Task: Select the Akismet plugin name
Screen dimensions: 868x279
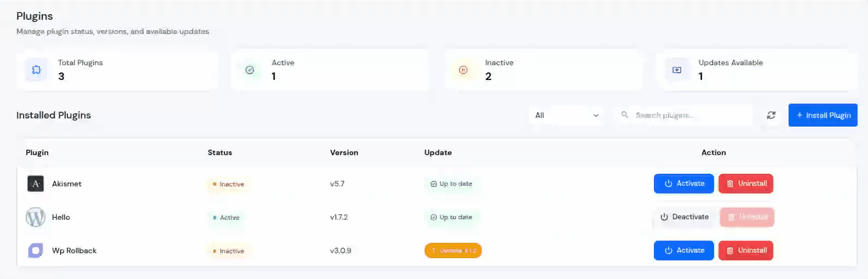Action: point(67,184)
